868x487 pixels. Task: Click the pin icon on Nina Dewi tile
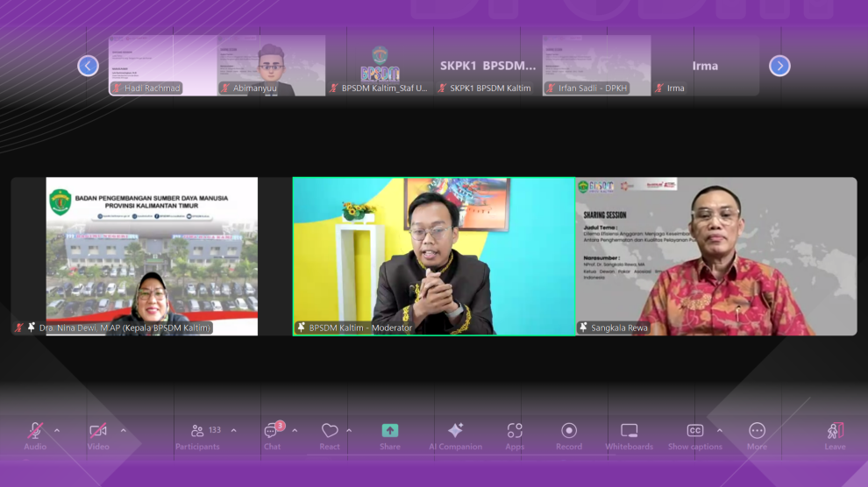click(31, 328)
